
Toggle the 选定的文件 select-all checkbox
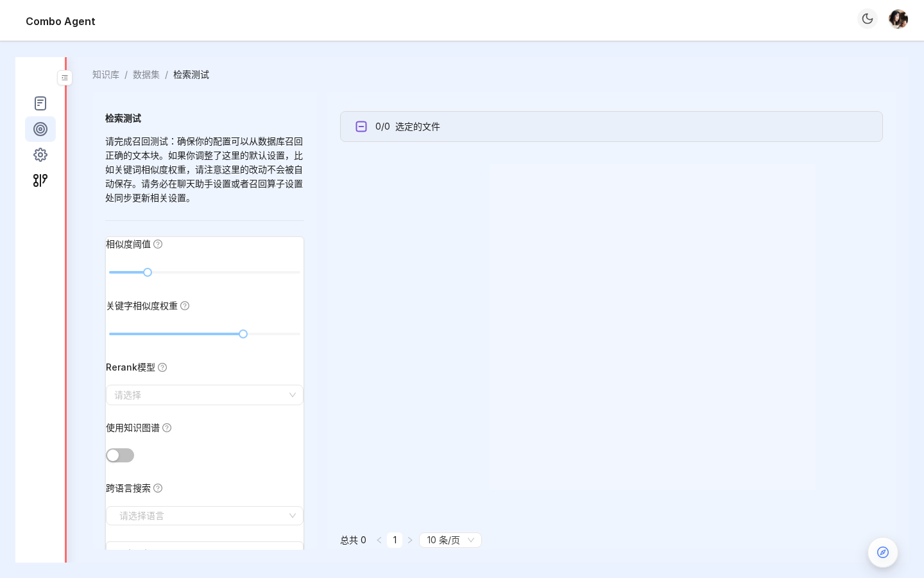361,127
